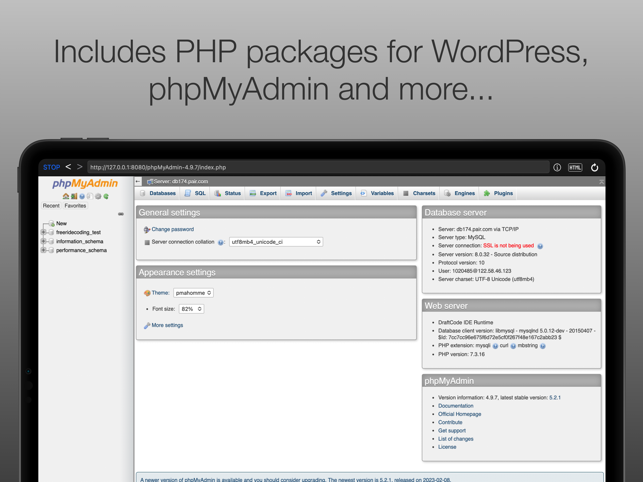Image resolution: width=643 pixels, height=482 pixels.
Task: Click the theme palette icon
Action: click(147, 293)
